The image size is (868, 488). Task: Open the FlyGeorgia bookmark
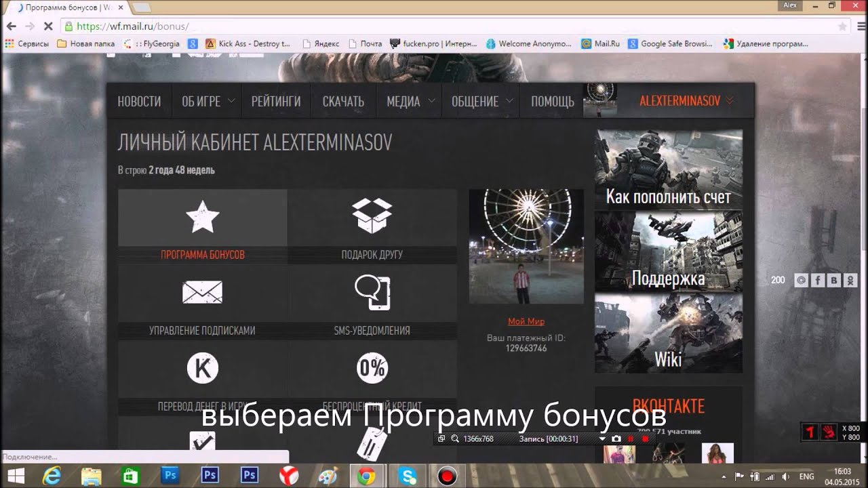pos(152,43)
